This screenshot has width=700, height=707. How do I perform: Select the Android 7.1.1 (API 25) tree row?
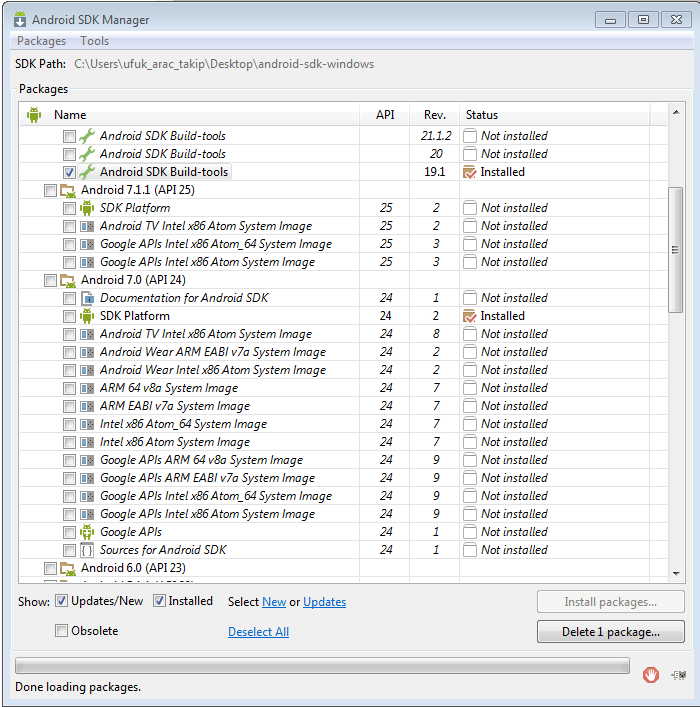click(x=343, y=190)
